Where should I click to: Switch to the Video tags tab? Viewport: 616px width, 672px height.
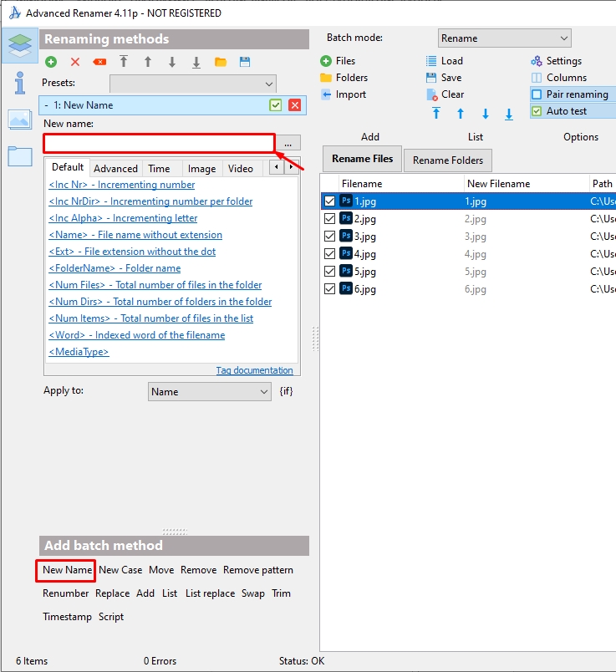click(241, 169)
